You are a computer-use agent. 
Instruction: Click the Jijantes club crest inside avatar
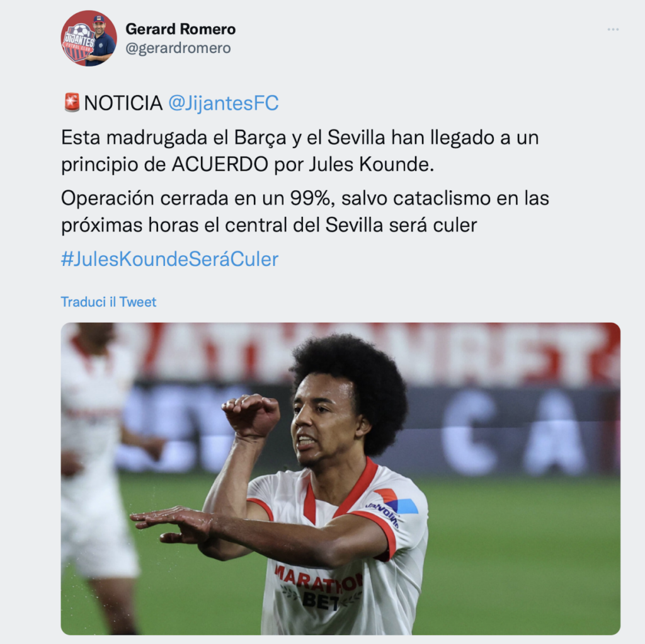tap(79, 42)
